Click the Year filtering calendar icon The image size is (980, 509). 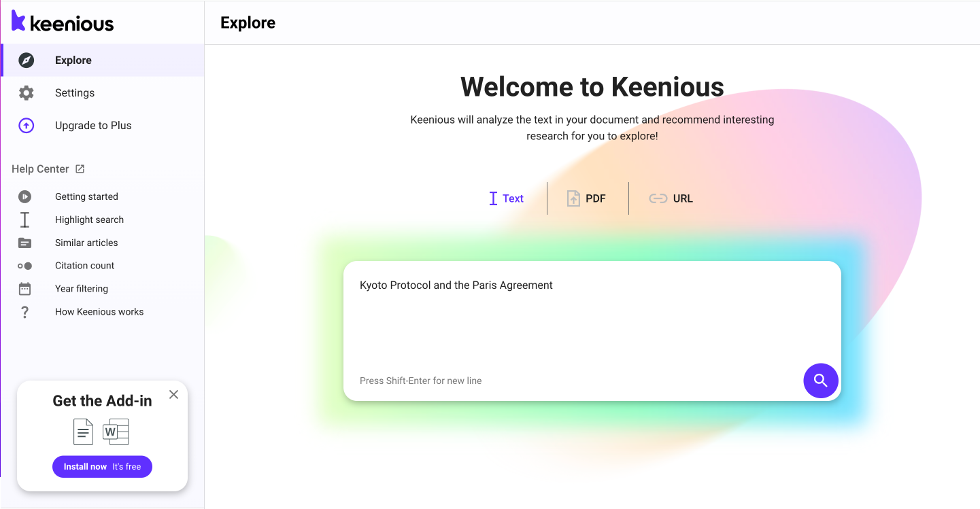(x=25, y=289)
